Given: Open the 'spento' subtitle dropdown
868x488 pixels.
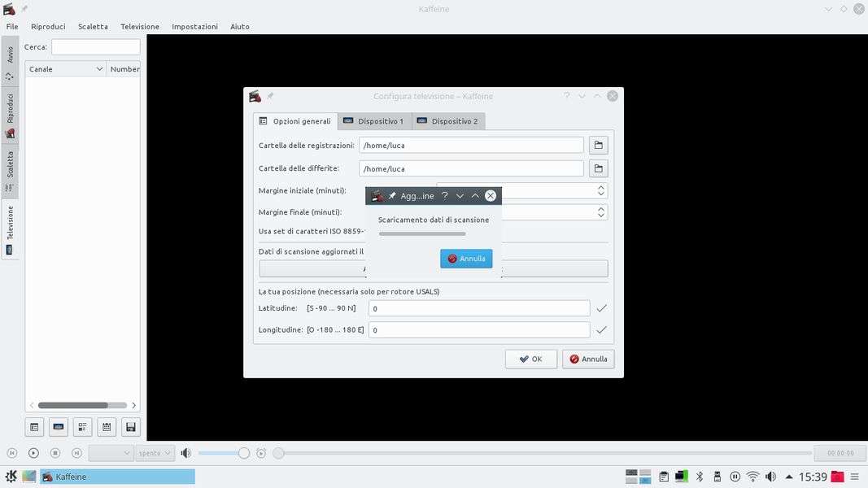Looking at the screenshot, I should (x=155, y=453).
